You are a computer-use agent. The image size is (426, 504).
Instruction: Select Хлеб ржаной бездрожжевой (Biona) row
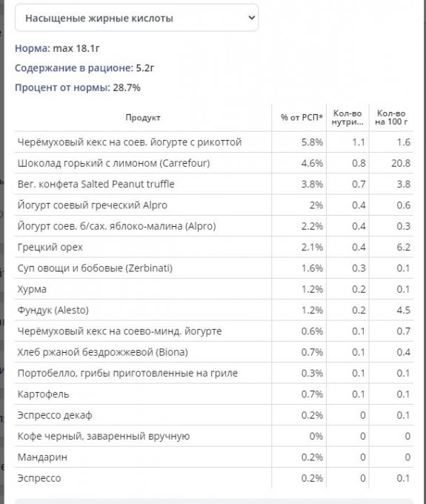(214, 352)
